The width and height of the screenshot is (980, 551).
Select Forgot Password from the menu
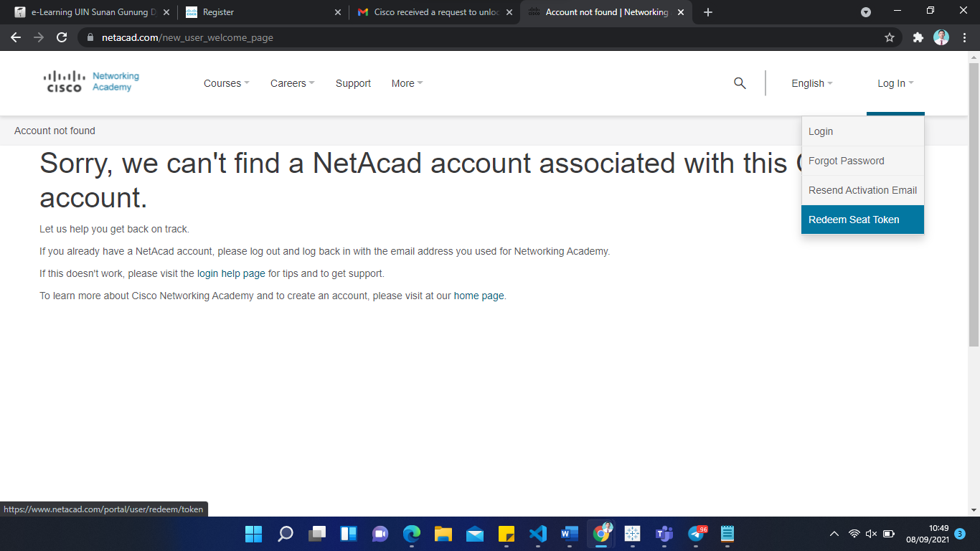(862, 161)
